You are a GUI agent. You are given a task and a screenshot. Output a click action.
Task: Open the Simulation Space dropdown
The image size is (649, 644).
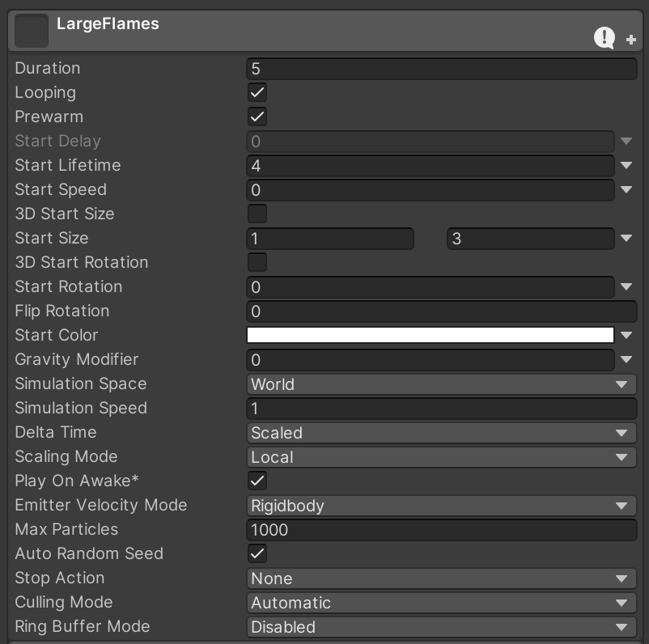441,384
